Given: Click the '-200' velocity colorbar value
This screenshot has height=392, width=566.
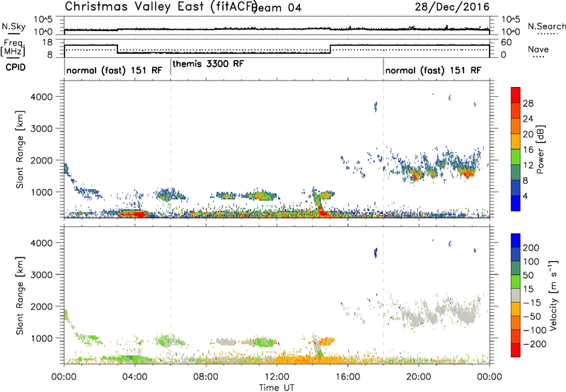Looking at the screenshot, I should click(x=535, y=344).
